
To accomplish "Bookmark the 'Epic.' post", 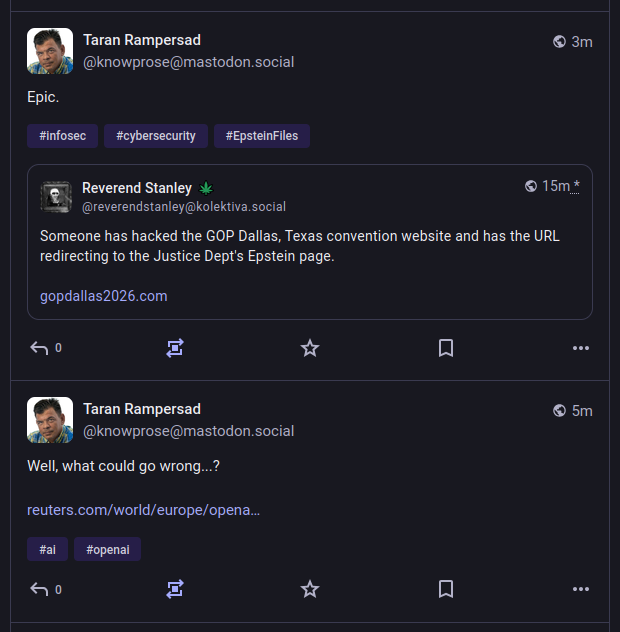I will [446, 348].
